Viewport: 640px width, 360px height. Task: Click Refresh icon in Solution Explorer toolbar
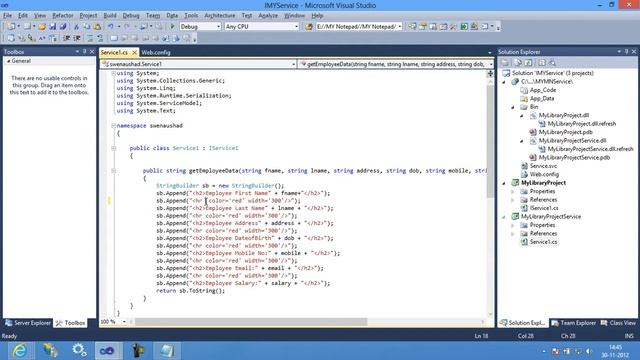(529, 63)
